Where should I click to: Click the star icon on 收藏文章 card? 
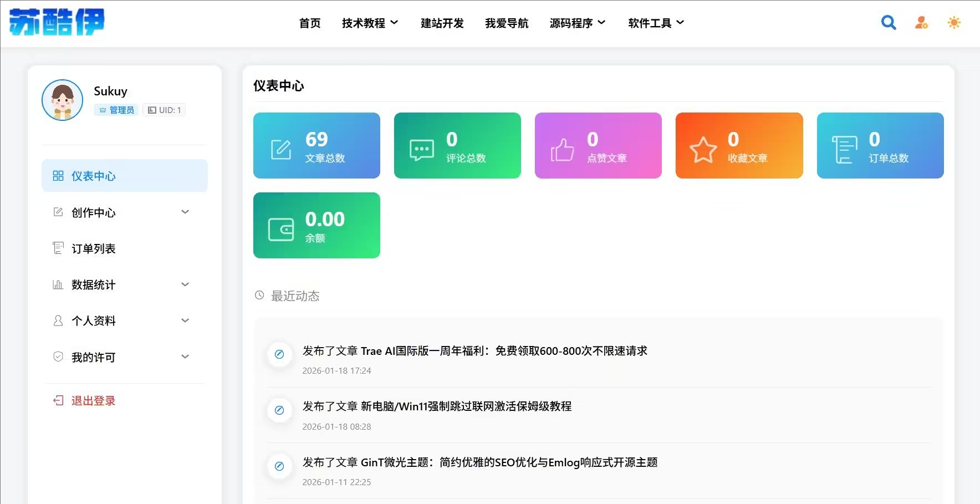[x=703, y=148]
